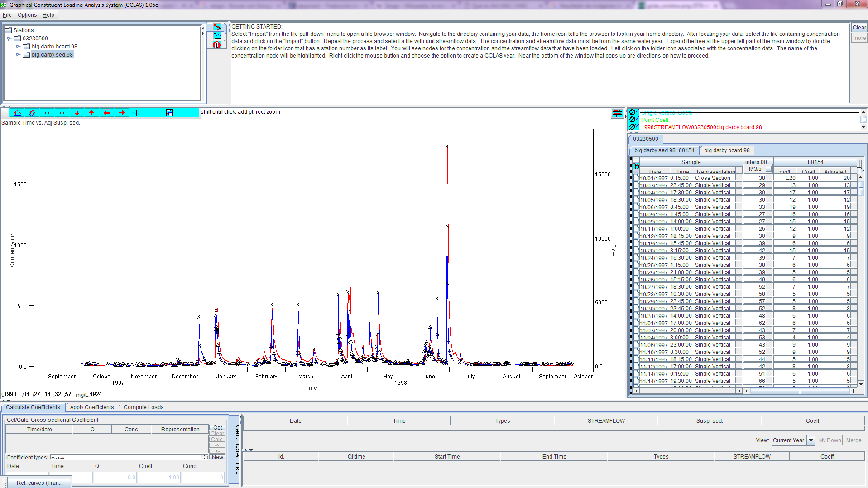
Task: Switch to the Compute Loads tab
Action: point(144,407)
